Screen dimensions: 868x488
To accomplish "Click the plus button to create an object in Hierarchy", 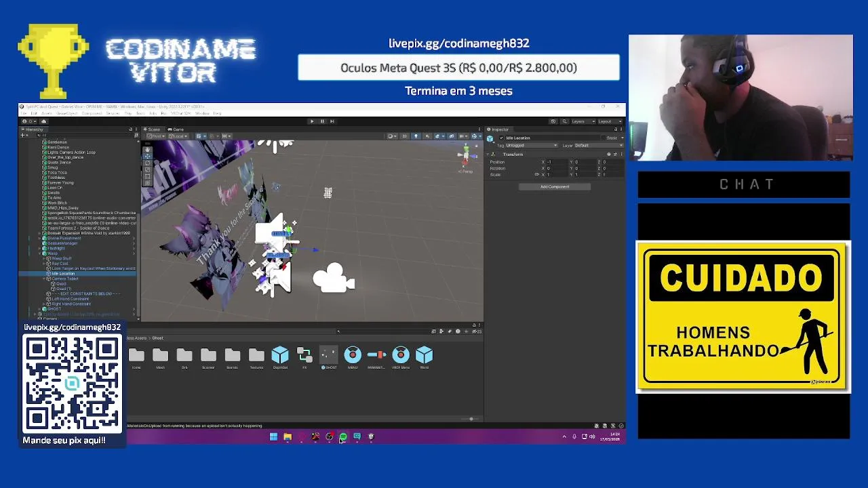I will point(22,136).
